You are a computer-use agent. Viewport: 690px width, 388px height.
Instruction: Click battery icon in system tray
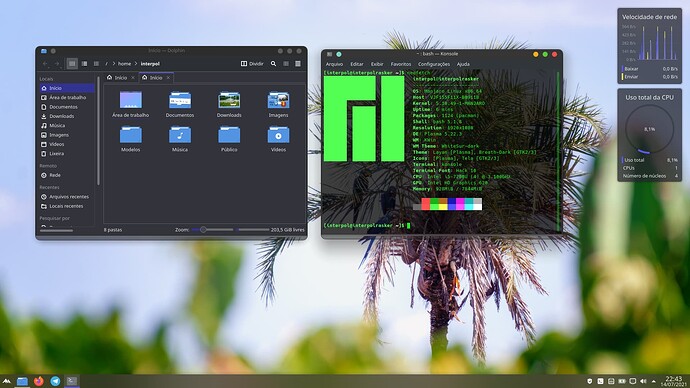pos(622,381)
